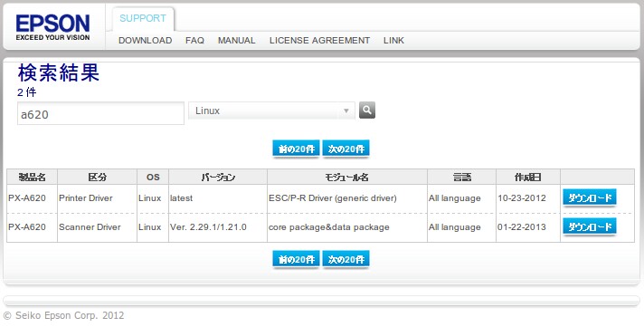
Task: Open the MANUAL menu item
Action: tap(237, 41)
